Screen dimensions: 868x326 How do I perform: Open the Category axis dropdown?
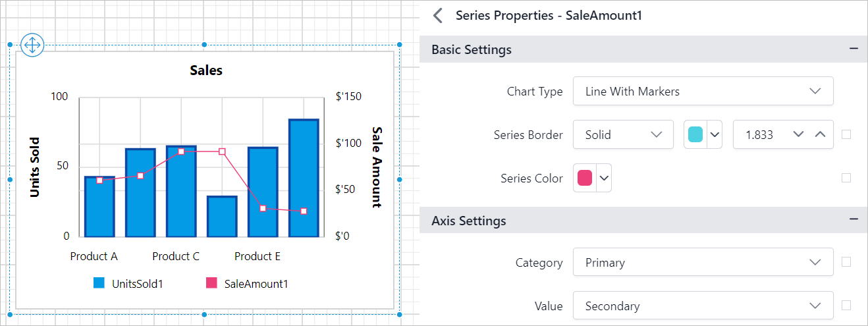(x=703, y=262)
